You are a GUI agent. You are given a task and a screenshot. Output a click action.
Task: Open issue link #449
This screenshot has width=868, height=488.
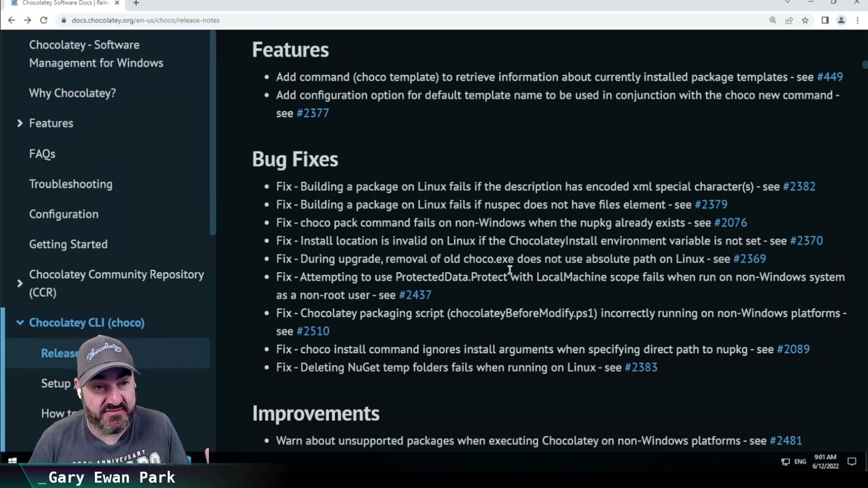[x=830, y=77]
